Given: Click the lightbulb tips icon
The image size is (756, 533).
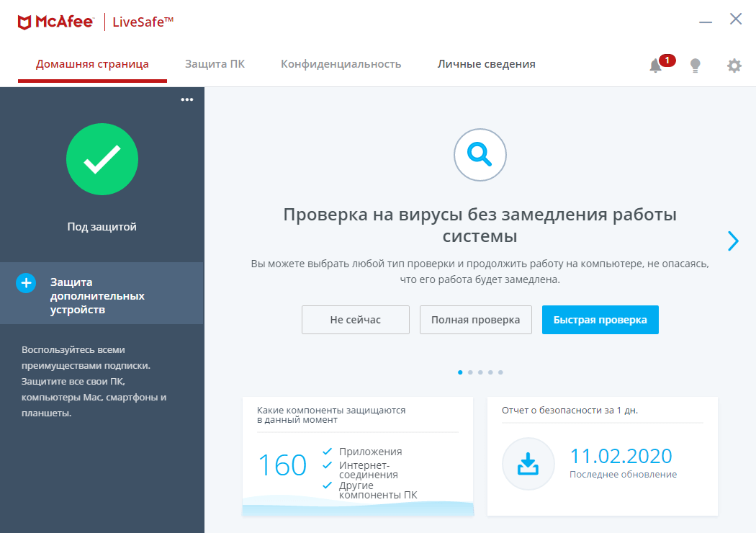Looking at the screenshot, I should pyautogui.click(x=695, y=66).
